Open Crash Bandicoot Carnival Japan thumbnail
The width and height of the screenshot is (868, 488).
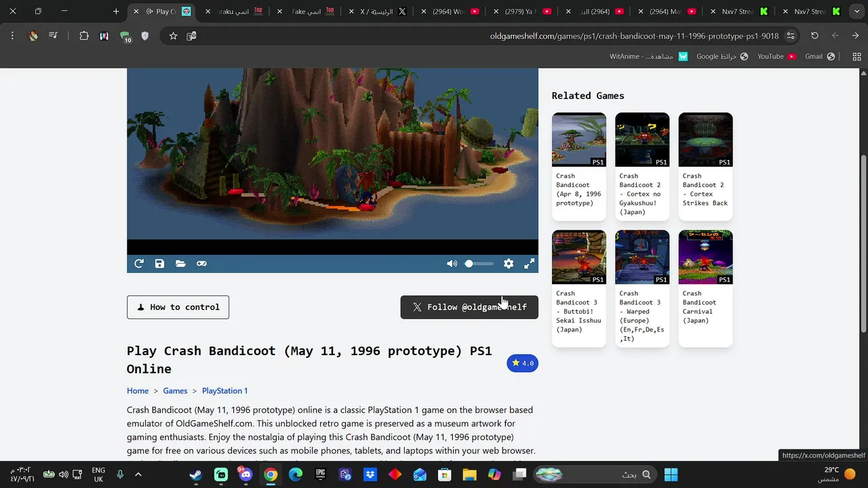click(x=705, y=257)
